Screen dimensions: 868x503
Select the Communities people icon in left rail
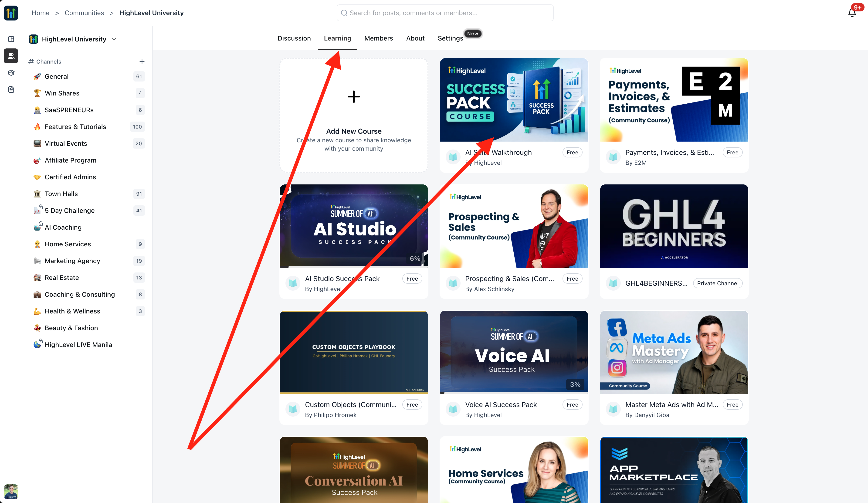(11, 56)
